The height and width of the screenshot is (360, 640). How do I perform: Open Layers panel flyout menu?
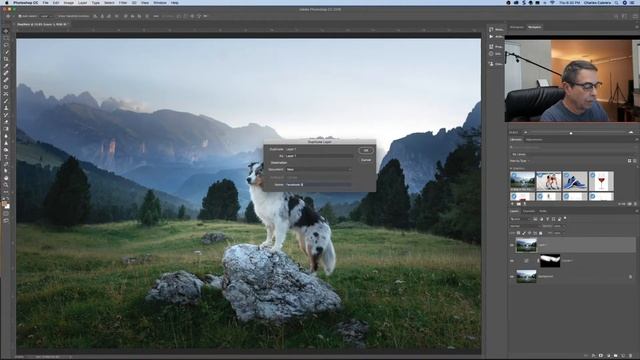tap(636, 211)
